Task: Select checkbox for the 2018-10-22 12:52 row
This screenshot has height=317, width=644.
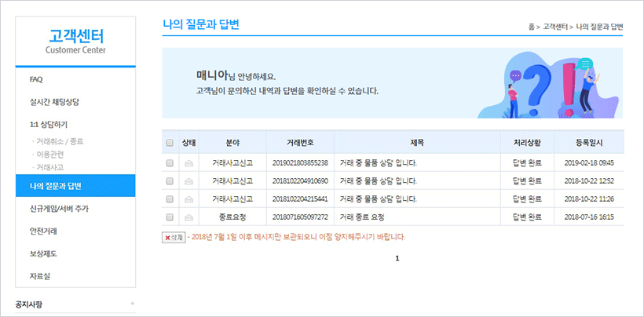Action: (170, 181)
